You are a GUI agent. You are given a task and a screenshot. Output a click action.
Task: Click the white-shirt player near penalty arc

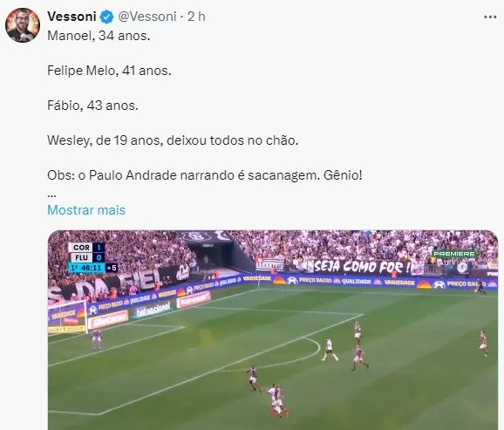point(329,349)
